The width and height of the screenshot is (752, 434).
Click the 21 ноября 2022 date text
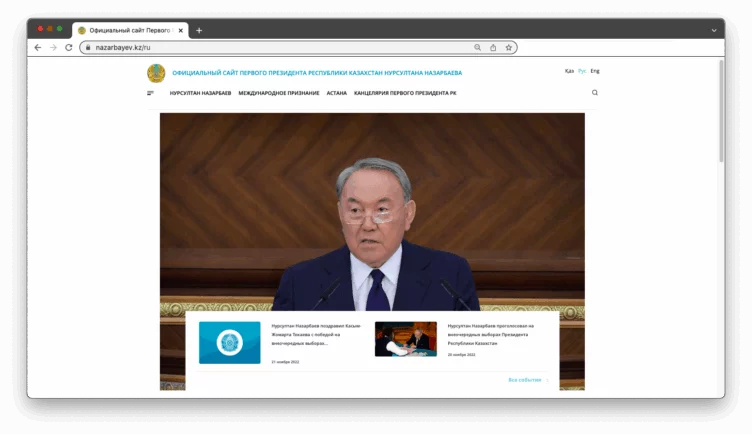pos(285,362)
